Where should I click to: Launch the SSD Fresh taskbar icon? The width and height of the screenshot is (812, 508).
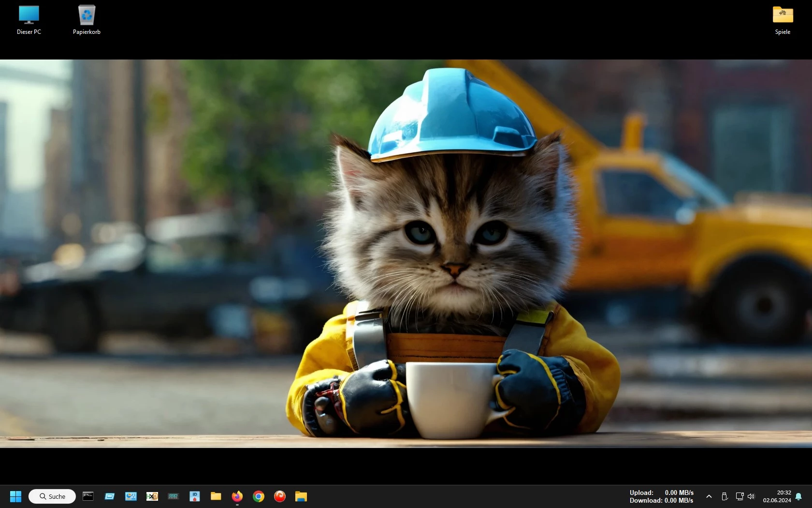pyautogui.click(x=174, y=496)
